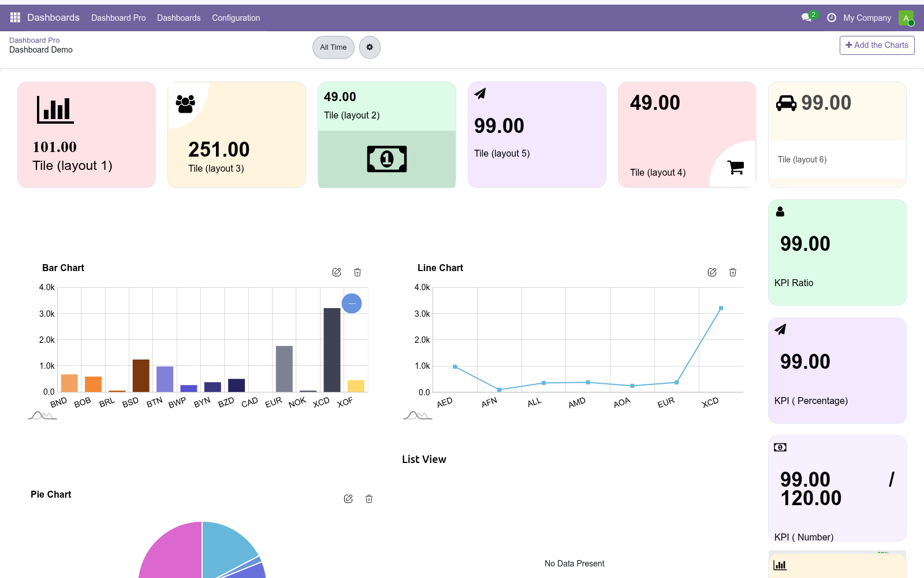
Task: Click the distribution curve icon under Line Chart
Action: coord(418,415)
